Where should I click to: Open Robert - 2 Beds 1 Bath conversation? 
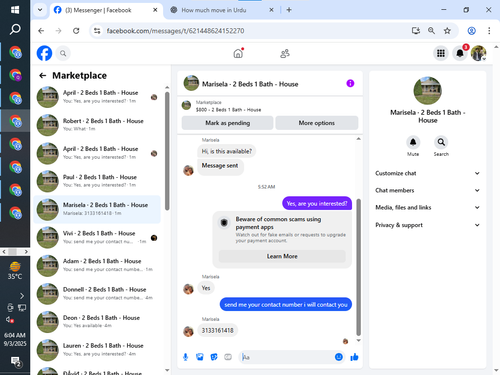[x=97, y=125]
